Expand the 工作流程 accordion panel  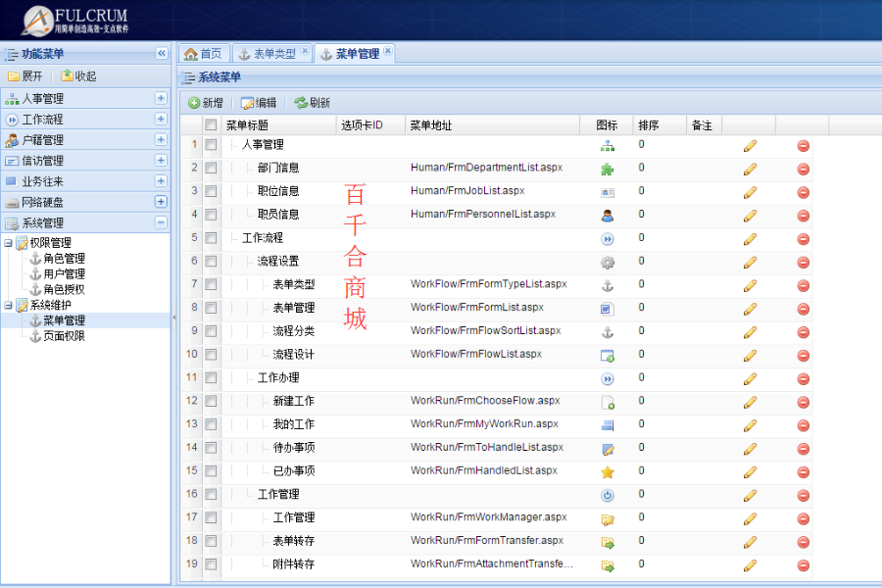161,120
